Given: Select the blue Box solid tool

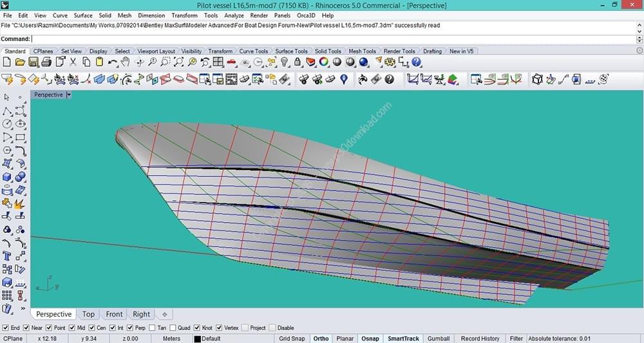Looking at the screenshot, I should [x=7, y=177].
